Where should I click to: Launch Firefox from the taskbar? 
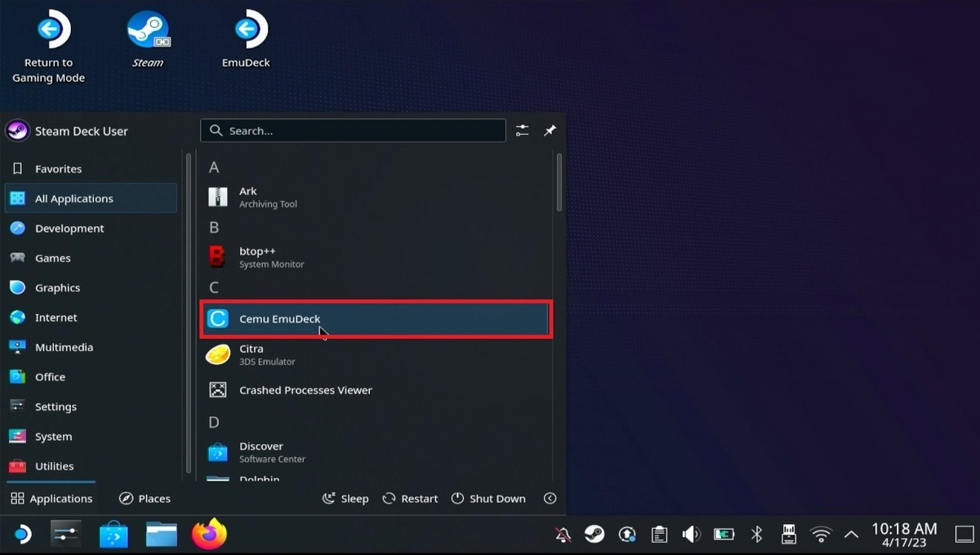209,535
